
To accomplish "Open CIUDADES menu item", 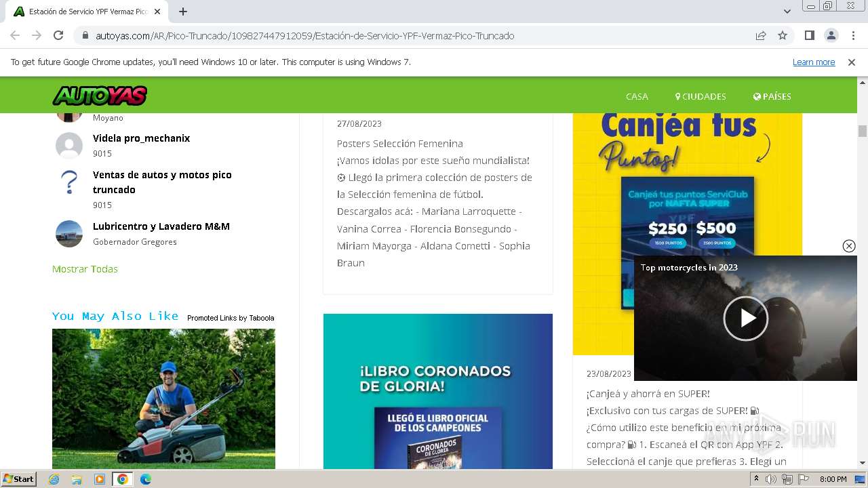I will click(701, 96).
